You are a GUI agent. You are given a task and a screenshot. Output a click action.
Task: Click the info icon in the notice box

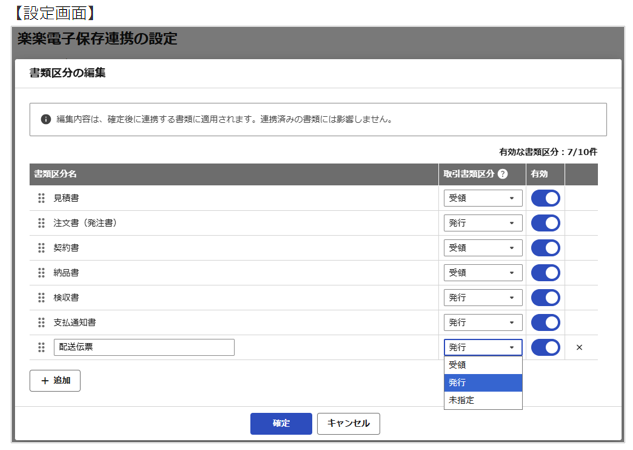pos(46,119)
